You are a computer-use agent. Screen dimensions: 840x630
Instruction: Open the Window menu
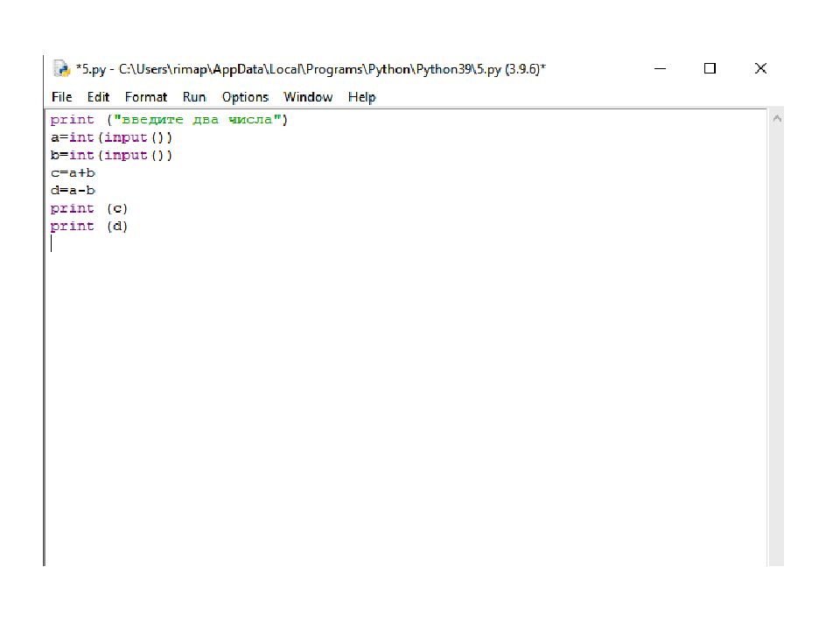(308, 97)
